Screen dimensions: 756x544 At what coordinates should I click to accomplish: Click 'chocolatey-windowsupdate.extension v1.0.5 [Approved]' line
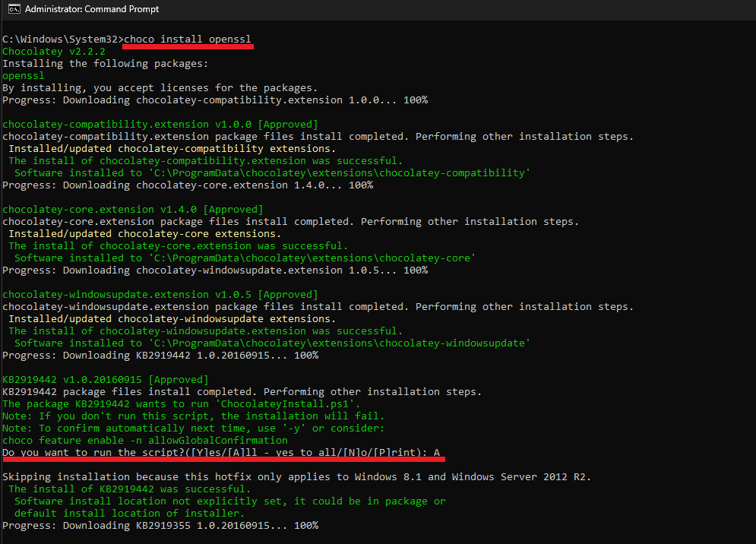[x=160, y=295]
